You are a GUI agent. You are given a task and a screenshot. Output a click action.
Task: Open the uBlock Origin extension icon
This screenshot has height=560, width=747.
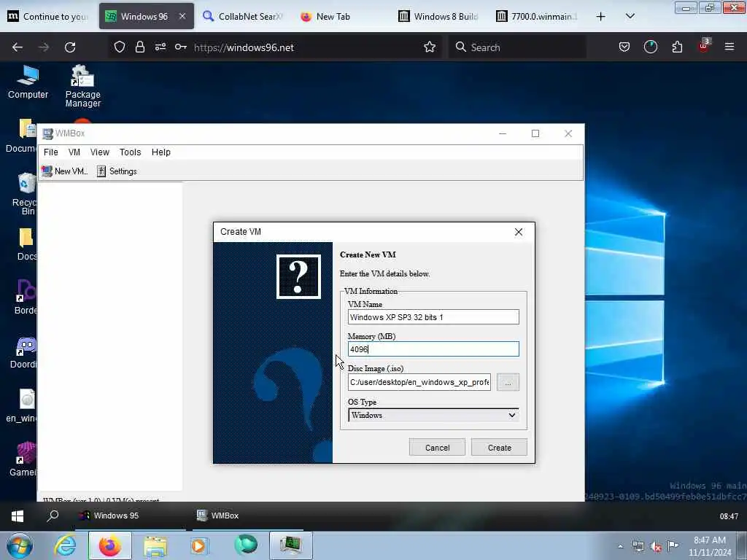[x=704, y=46]
